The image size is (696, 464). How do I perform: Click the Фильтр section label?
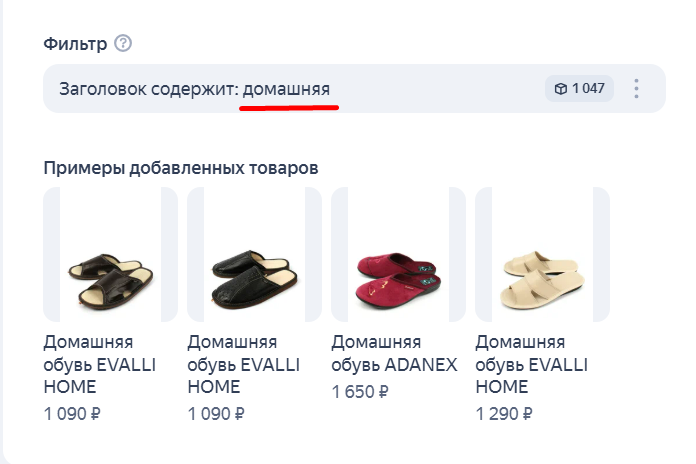tap(74, 44)
